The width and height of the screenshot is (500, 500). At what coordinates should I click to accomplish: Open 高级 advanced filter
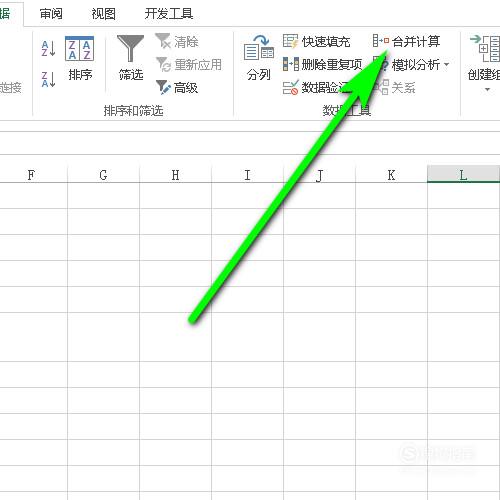pyautogui.click(x=177, y=88)
